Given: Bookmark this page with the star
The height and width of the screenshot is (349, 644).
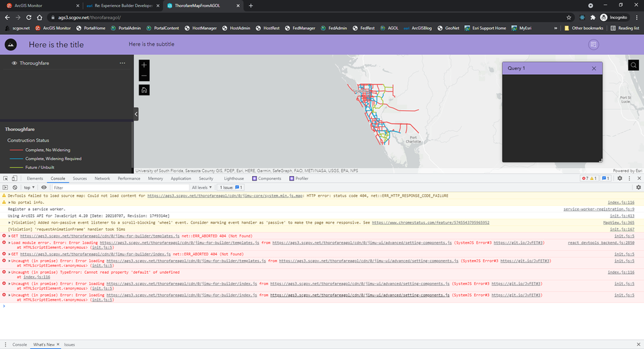Looking at the screenshot, I should coord(569,17).
